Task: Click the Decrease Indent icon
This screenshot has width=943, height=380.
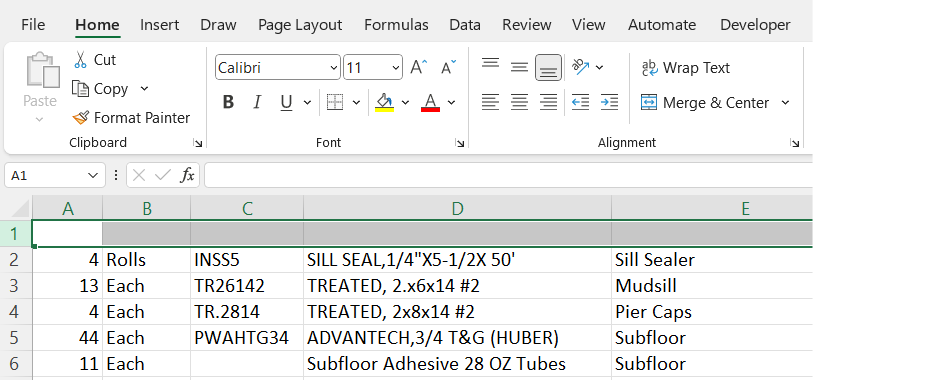Action: click(x=580, y=103)
